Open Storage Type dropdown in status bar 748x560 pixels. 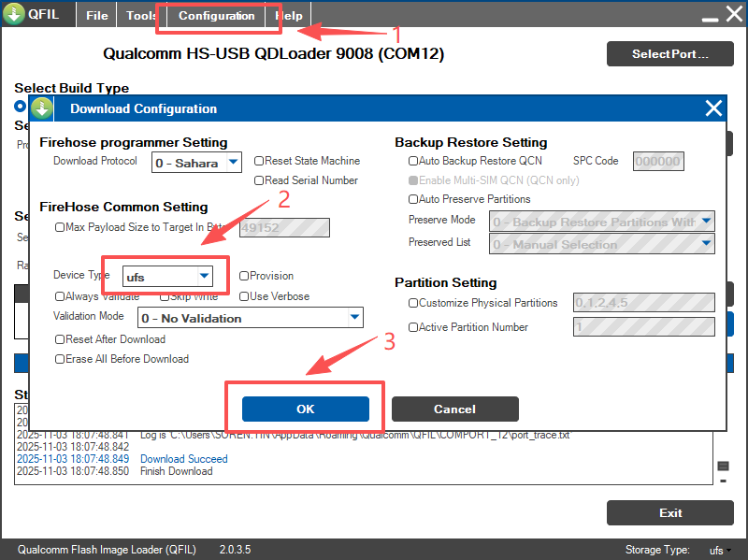(717, 550)
